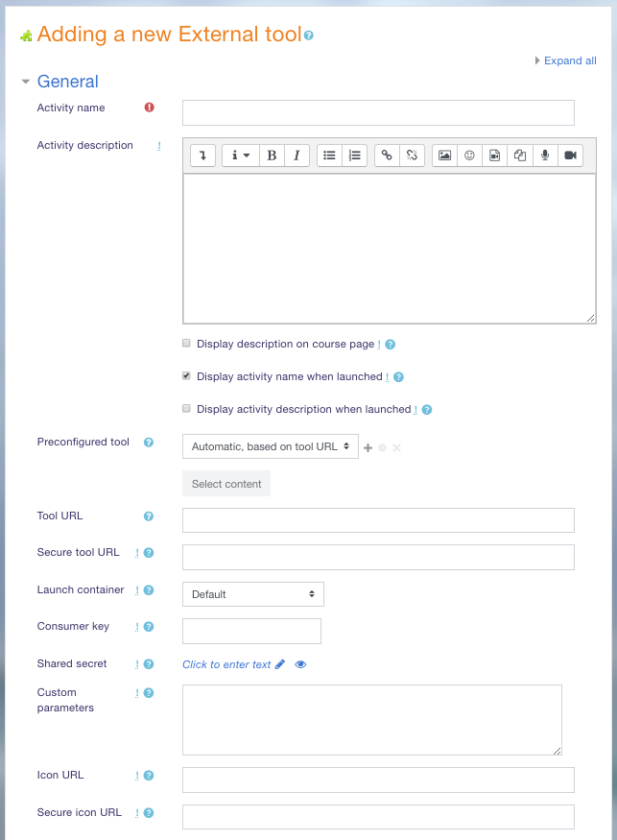
Task: Collapse the General section
Action: [25, 82]
